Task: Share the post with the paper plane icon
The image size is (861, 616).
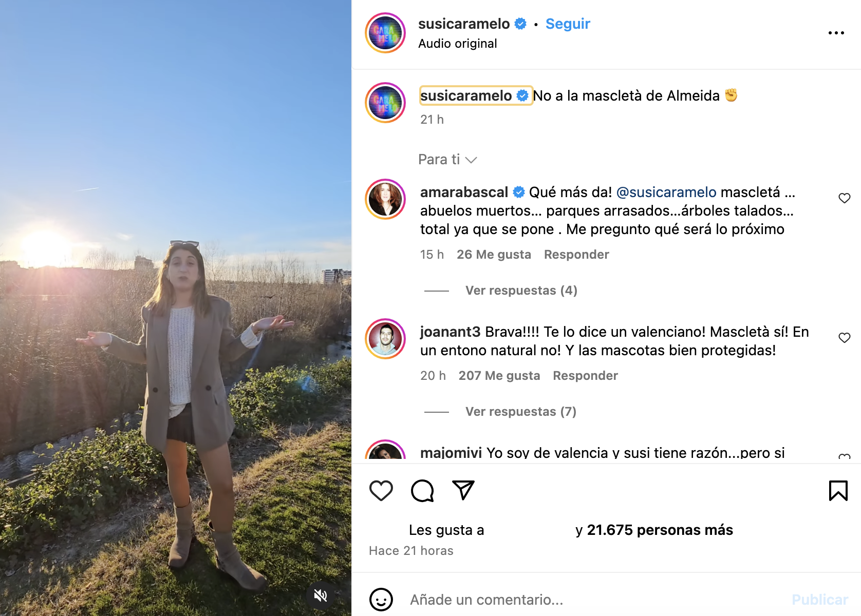Action: point(463,490)
